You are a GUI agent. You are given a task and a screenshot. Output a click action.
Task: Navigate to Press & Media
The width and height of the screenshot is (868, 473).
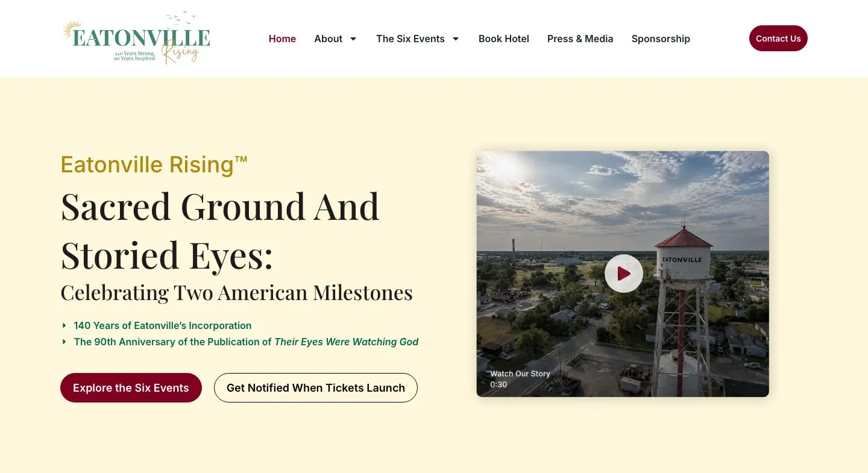click(580, 39)
